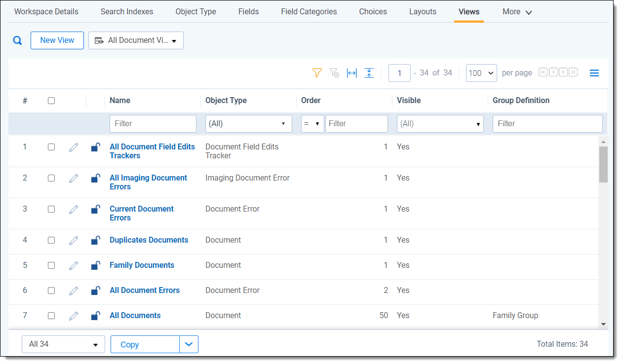Click the fit column width icon
The width and height of the screenshot is (621, 364).
click(x=351, y=73)
